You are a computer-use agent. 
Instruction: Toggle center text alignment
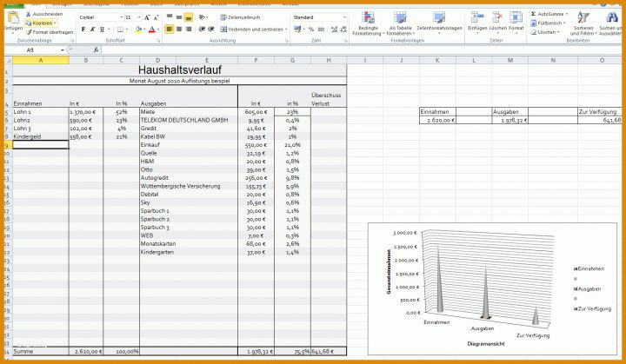coord(179,30)
